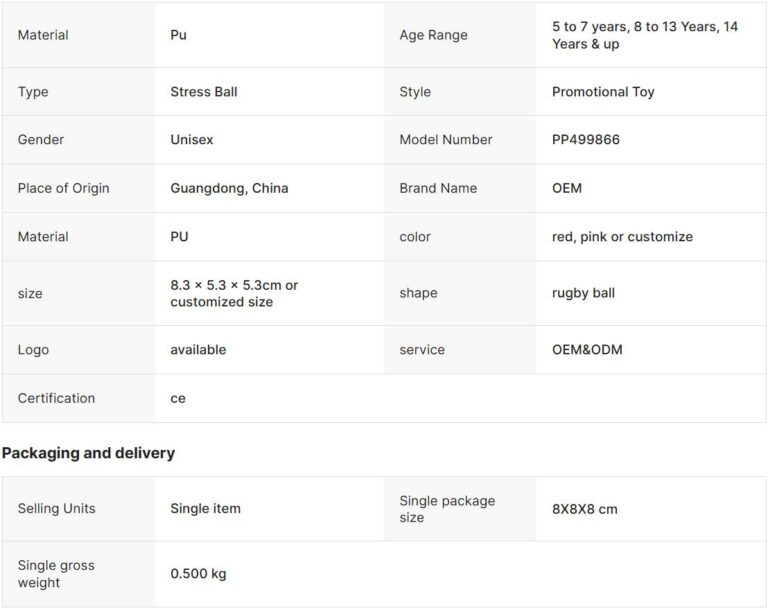Select the 'Unisex' gender value
This screenshot has width=768, height=608.
coord(192,140)
